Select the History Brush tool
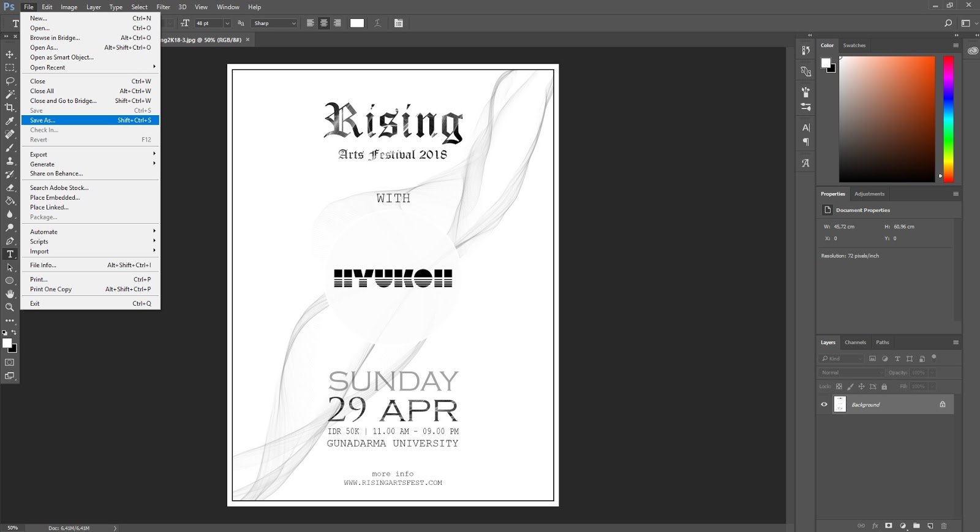The image size is (980, 532). click(10, 174)
